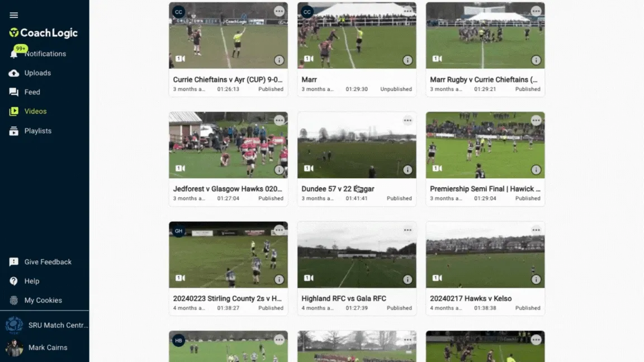The image size is (644, 362).
Task: Open more options for 20240217 Hawks v Kelso
Action: tap(536, 230)
